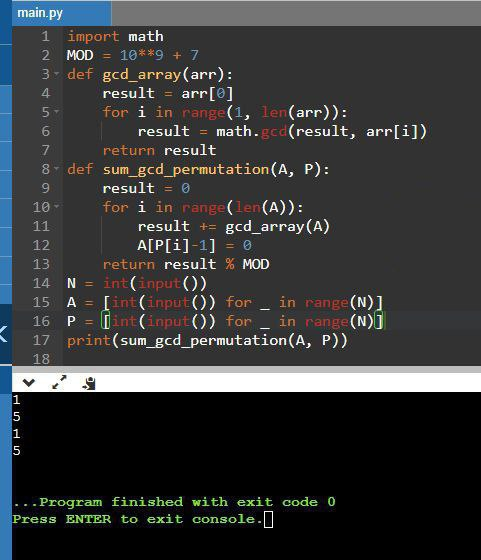
Task: Click the console save/download output icon
Action: (x=89, y=383)
